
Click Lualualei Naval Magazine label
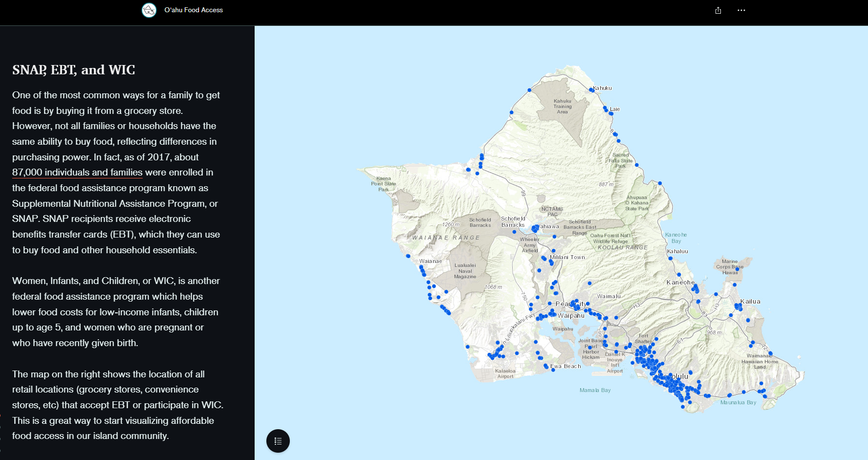pyautogui.click(x=465, y=271)
